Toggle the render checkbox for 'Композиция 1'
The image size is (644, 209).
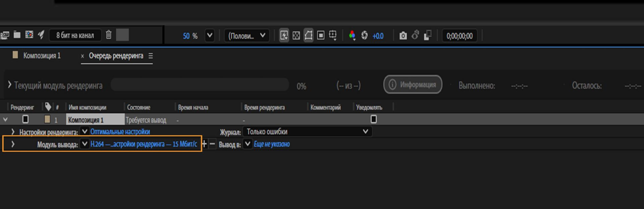(x=25, y=119)
